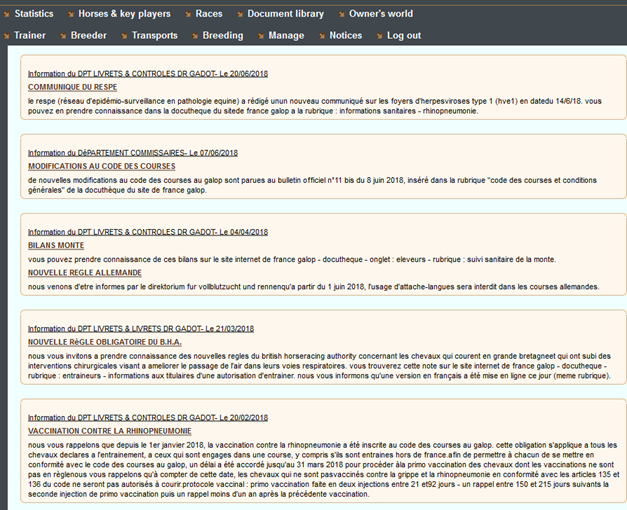Click the arrow icon beside Manage
This screenshot has height=510, width=627.
(x=261, y=36)
